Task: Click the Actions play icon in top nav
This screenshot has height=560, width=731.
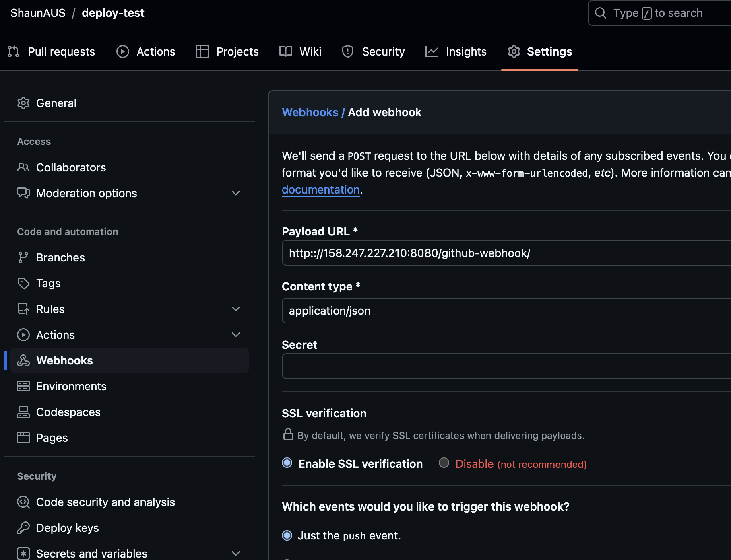Action: coord(123,51)
